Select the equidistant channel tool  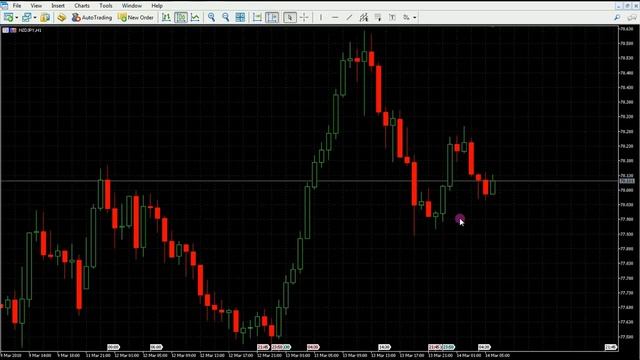tap(364, 17)
